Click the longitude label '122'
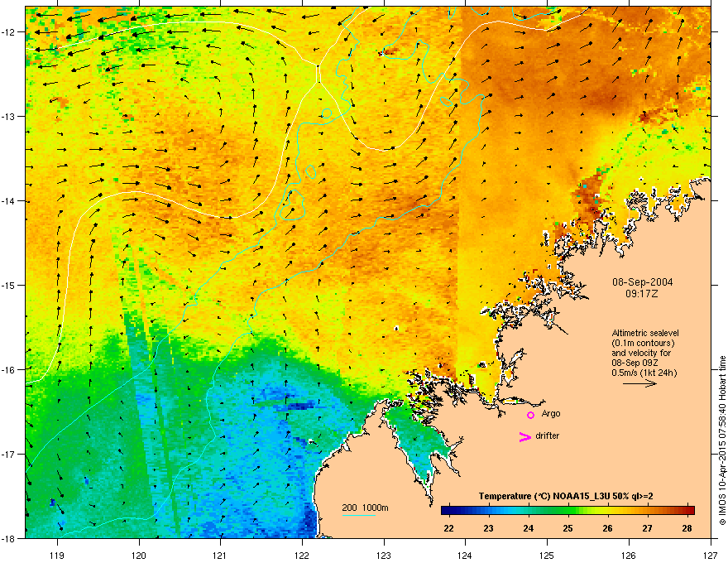728x563 pixels. (302, 555)
